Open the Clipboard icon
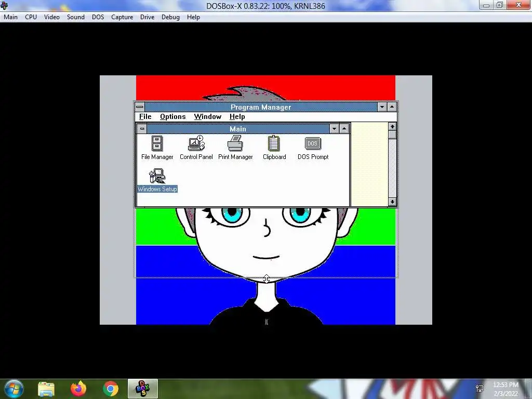This screenshot has width=532, height=399. click(274, 147)
